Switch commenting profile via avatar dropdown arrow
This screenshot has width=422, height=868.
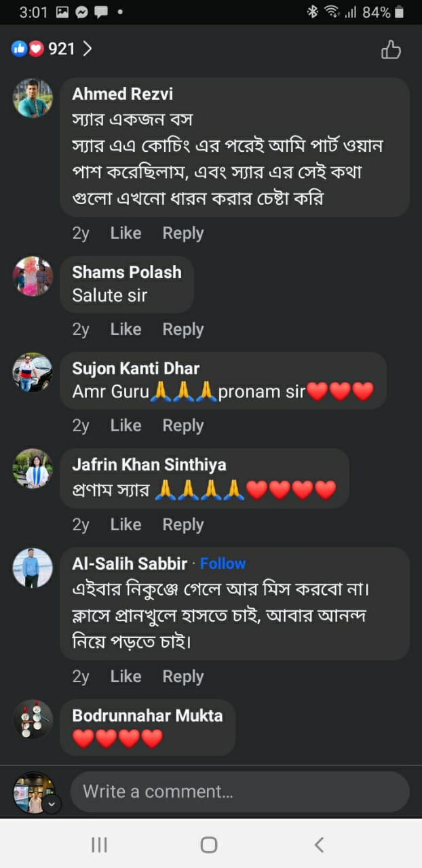click(x=52, y=804)
